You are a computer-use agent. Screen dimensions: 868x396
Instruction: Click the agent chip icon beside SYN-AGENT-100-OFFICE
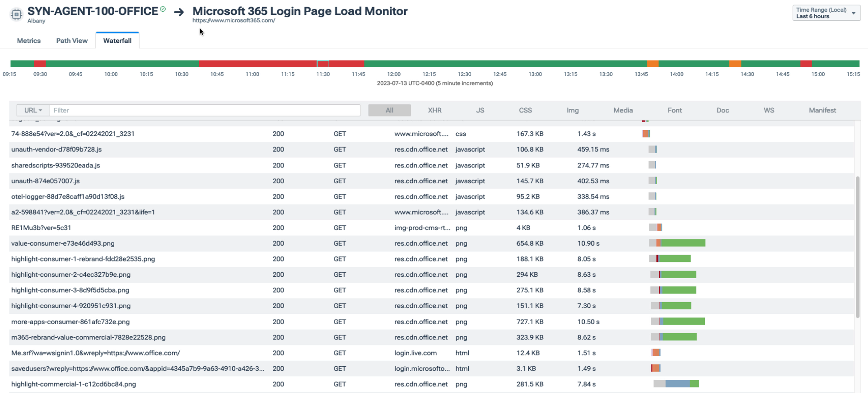(x=16, y=14)
